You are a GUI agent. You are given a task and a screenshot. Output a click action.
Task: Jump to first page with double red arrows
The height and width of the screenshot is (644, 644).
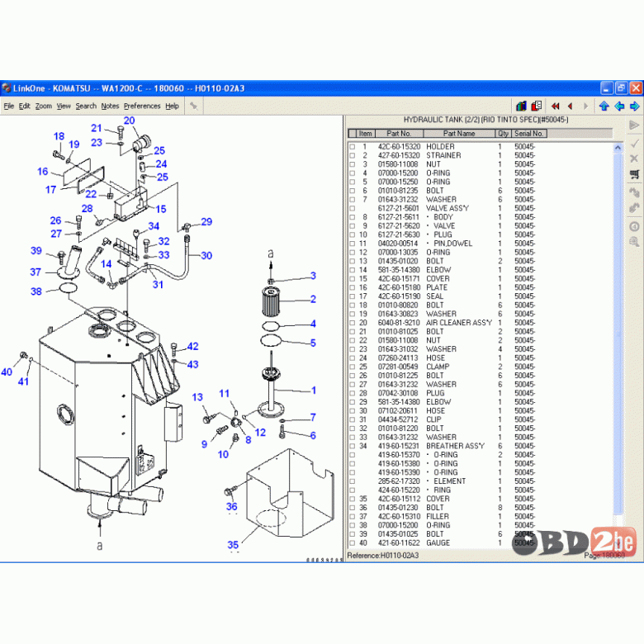pyautogui.click(x=556, y=107)
